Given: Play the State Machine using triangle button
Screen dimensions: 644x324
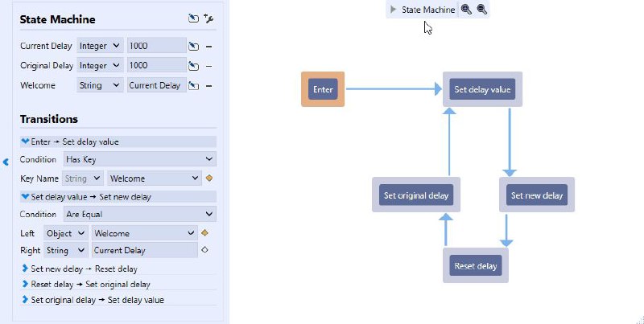Looking at the screenshot, I should click(393, 10).
